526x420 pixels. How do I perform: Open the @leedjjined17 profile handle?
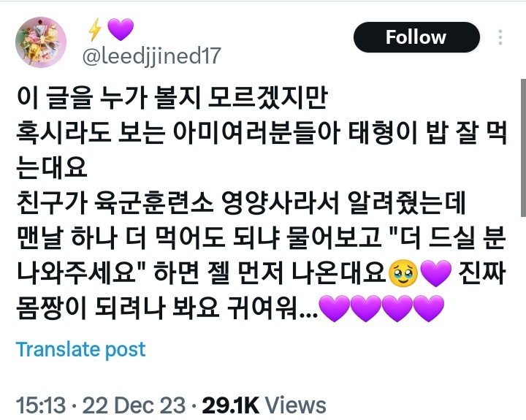click(152, 56)
